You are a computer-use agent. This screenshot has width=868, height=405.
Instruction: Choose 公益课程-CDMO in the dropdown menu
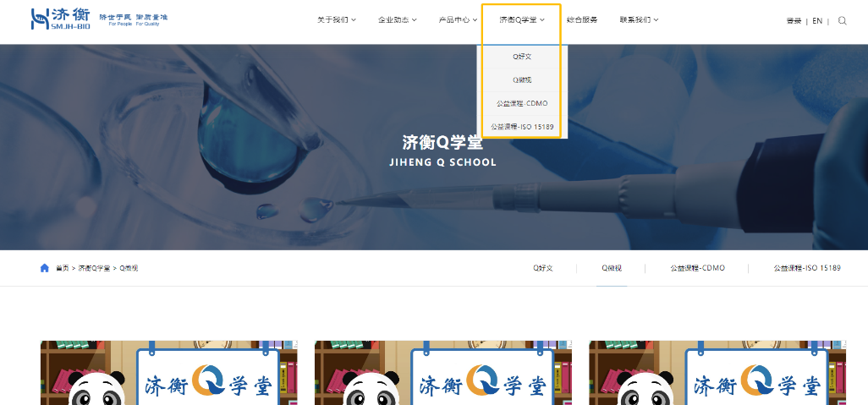click(523, 104)
